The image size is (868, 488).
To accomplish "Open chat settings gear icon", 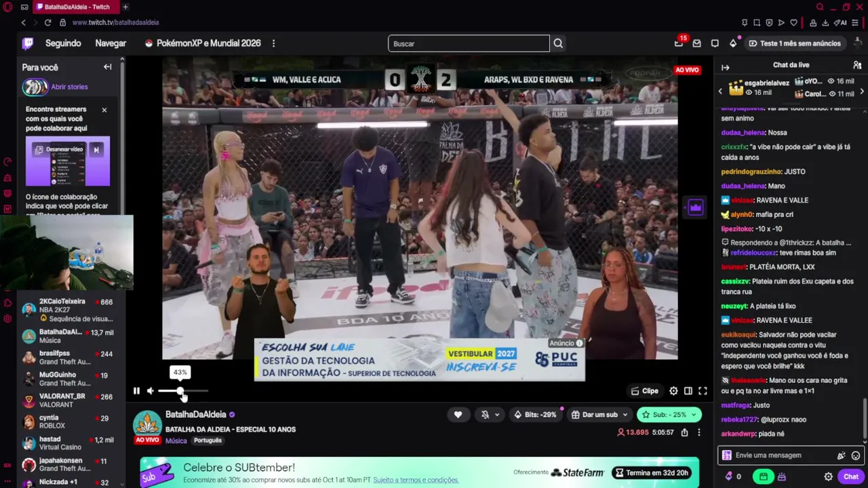I will [828, 476].
